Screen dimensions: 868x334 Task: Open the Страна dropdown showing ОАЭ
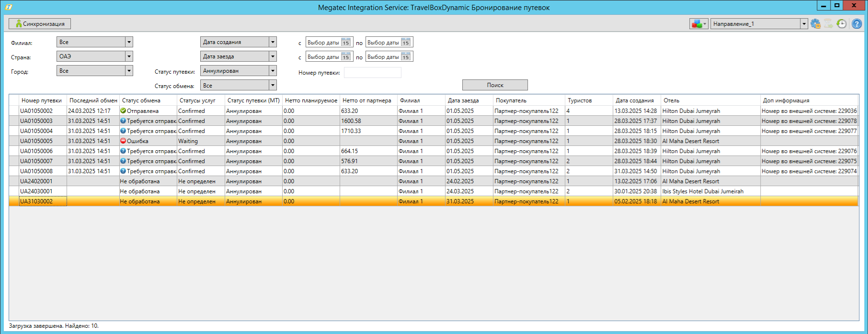tap(129, 56)
